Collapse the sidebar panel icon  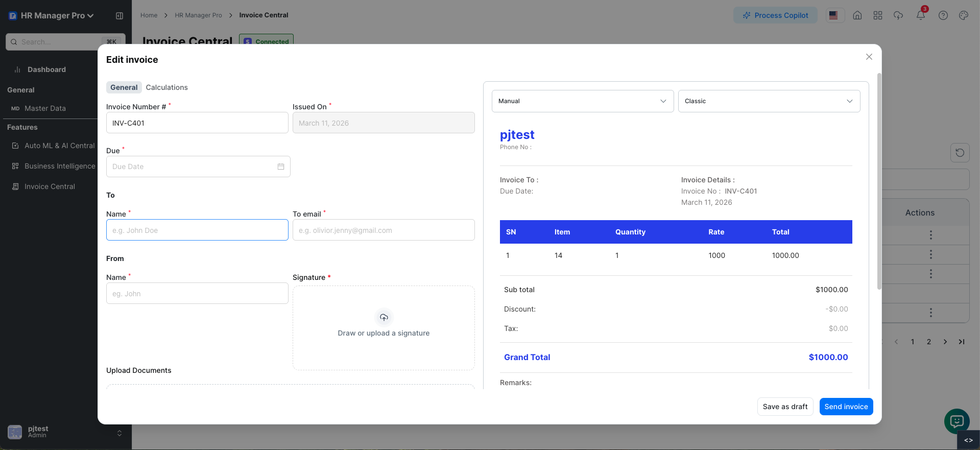tap(119, 16)
